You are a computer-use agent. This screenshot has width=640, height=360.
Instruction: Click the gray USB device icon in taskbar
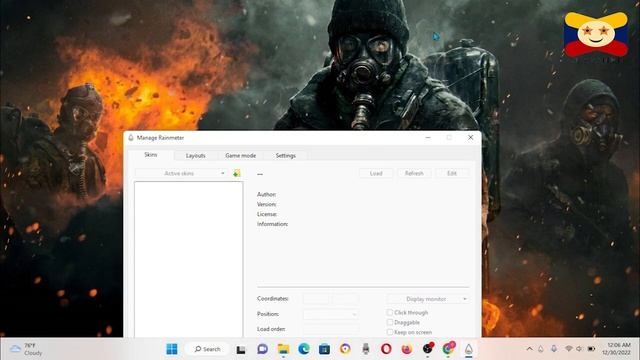pos(366,349)
